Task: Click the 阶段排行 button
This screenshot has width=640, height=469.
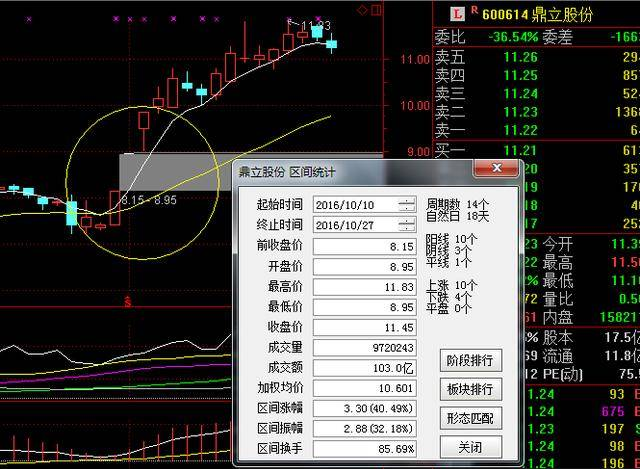Action: coord(471,360)
